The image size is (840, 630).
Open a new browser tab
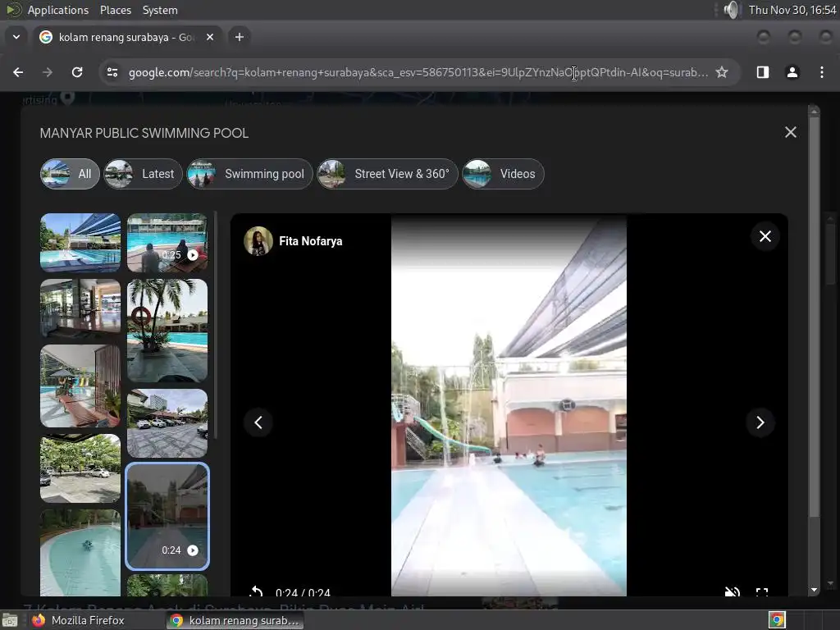point(240,37)
